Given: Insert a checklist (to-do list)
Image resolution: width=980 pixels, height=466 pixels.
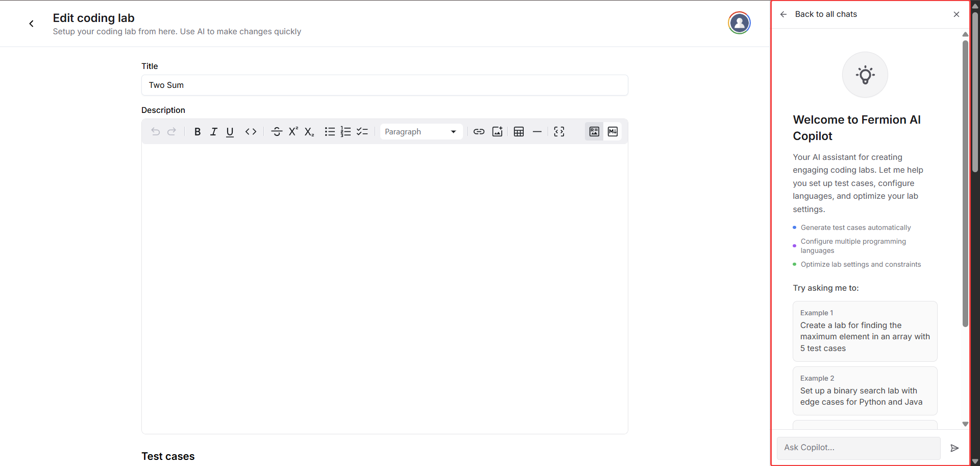Looking at the screenshot, I should (x=362, y=132).
